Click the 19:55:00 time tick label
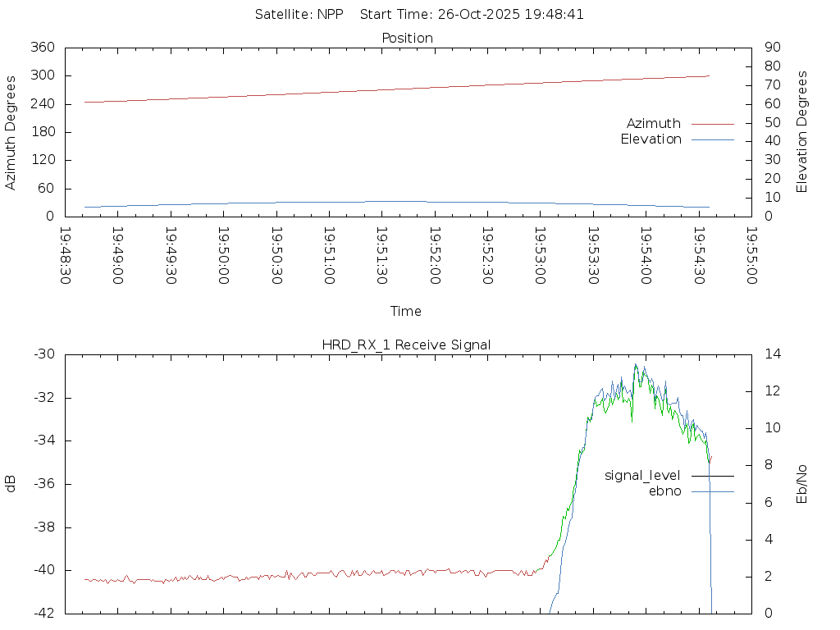840x630 pixels. pyautogui.click(x=752, y=256)
